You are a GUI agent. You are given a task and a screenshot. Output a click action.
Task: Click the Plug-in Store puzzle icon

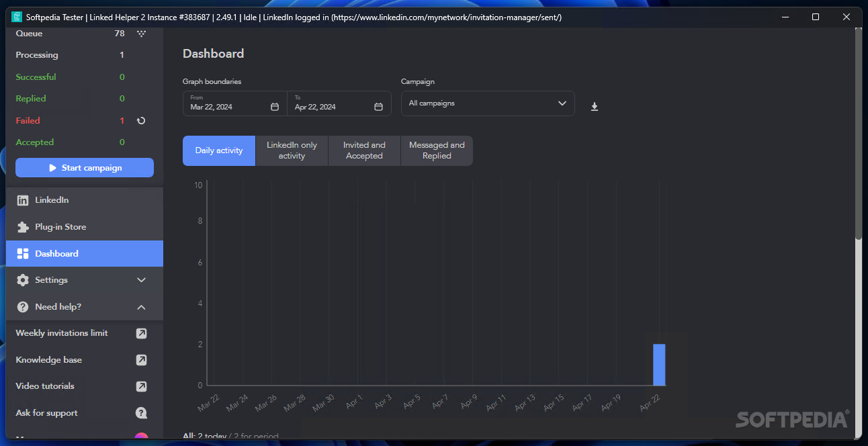(23, 227)
